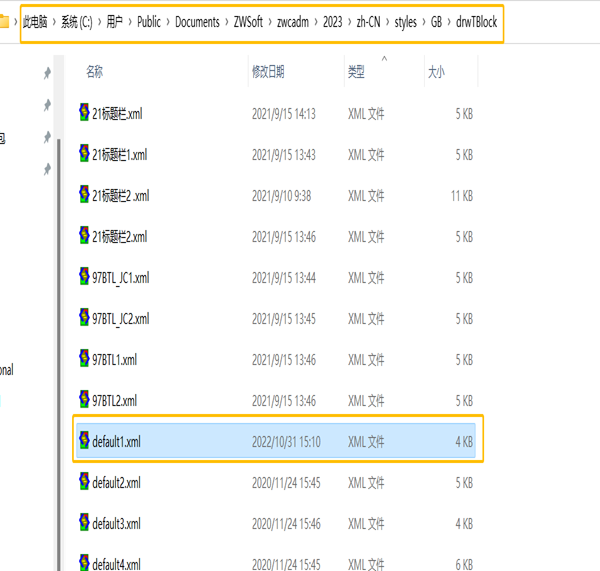Select the file default2.xml
Screen dimensions: 600x571
point(116,483)
